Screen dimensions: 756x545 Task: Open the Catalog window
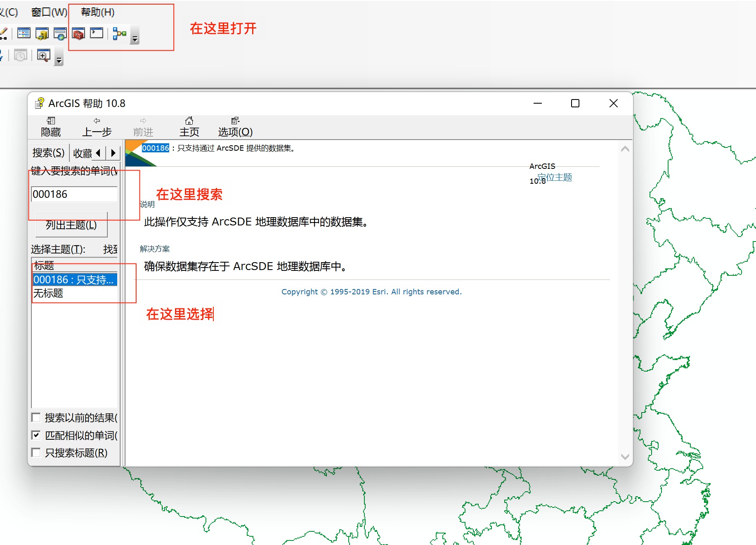(43, 33)
